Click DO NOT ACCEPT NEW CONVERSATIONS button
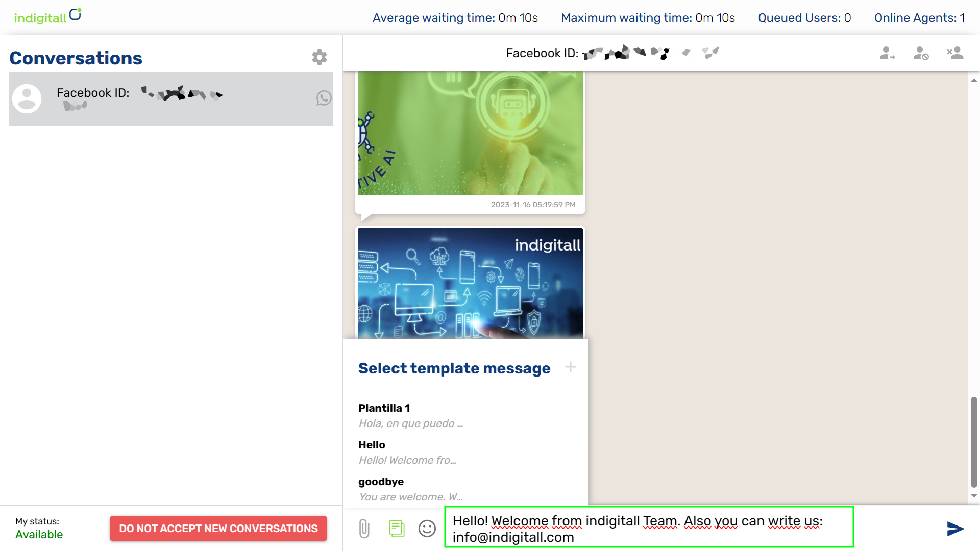The height and width of the screenshot is (551, 980). 218,529
